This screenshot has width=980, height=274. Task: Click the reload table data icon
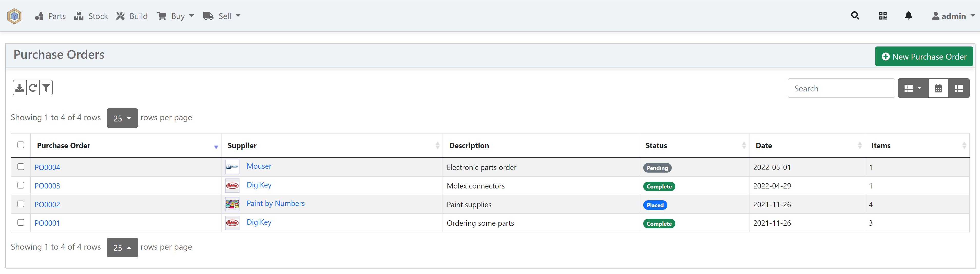[33, 88]
